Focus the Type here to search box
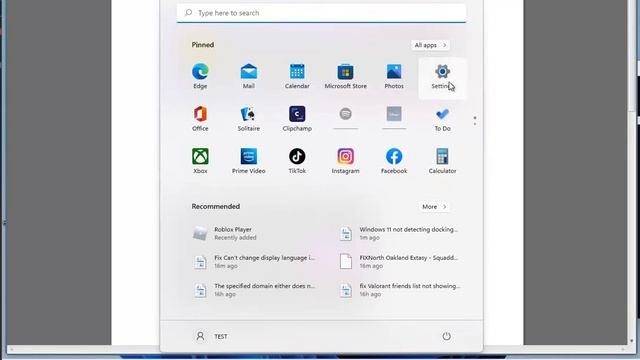 pos(321,13)
